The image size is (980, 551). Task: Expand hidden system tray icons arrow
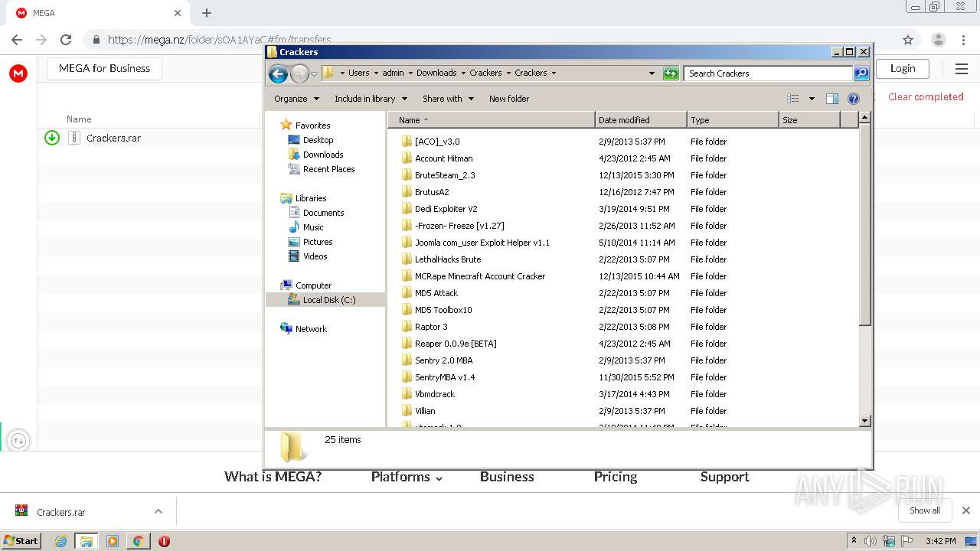tap(854, 540)
